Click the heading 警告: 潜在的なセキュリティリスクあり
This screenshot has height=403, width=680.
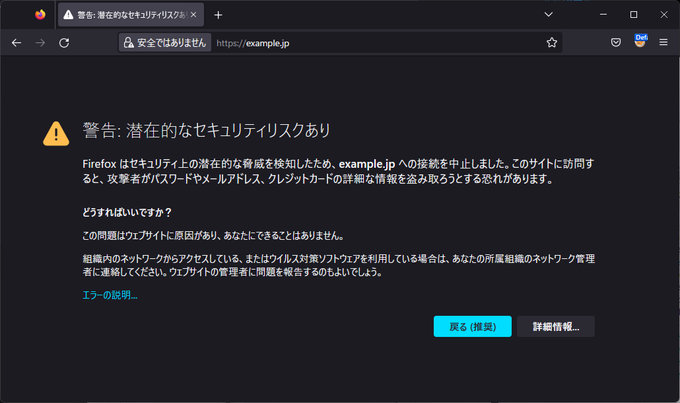tap(206, 131)
